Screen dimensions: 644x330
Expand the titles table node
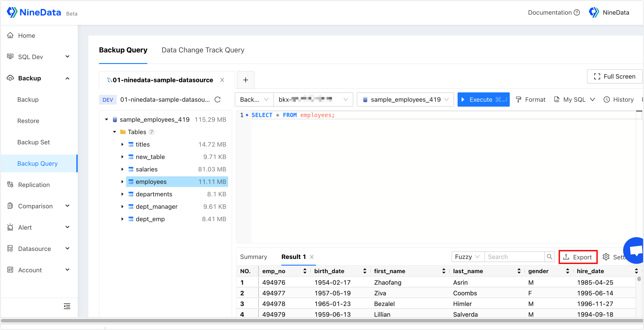(122, 144)
